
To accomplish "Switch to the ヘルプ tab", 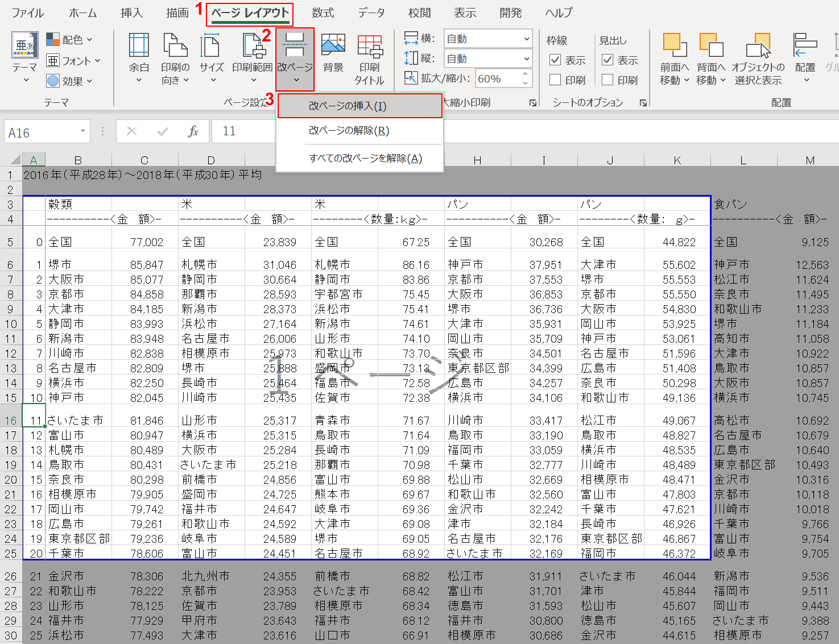I will [559, 13].
